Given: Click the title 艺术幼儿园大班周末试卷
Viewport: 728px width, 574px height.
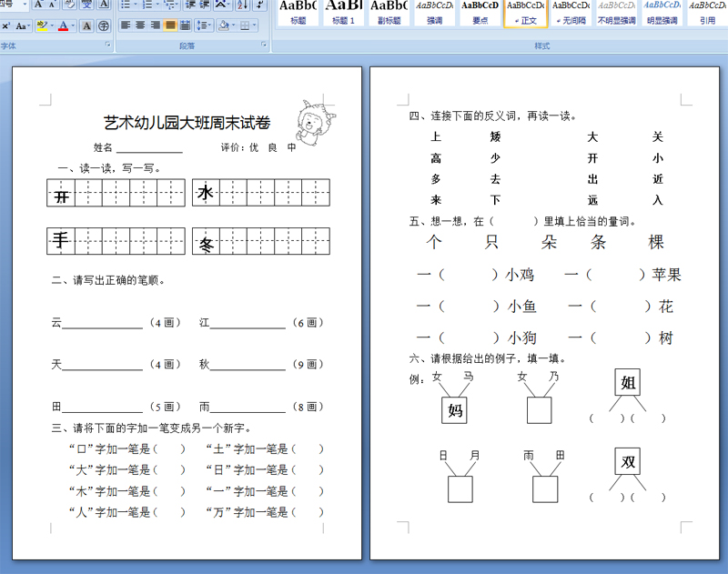Looking at the screenshot, I should coord(187,123).
